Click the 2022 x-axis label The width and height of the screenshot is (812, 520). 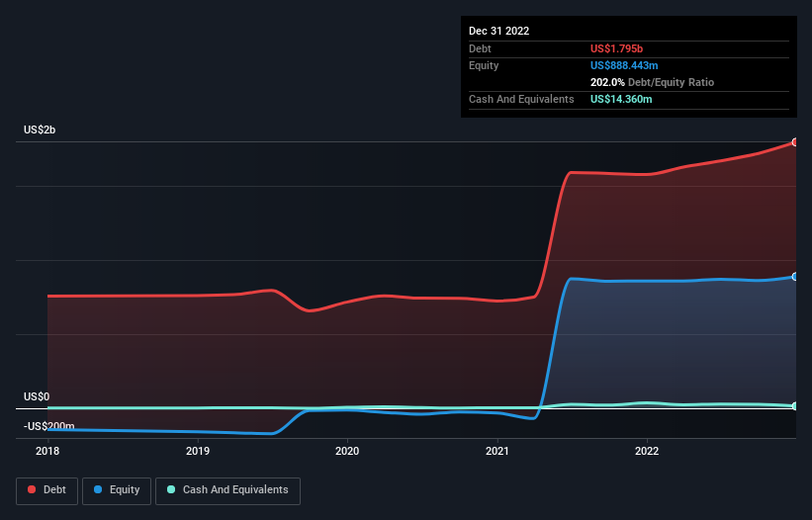point(647,451)
